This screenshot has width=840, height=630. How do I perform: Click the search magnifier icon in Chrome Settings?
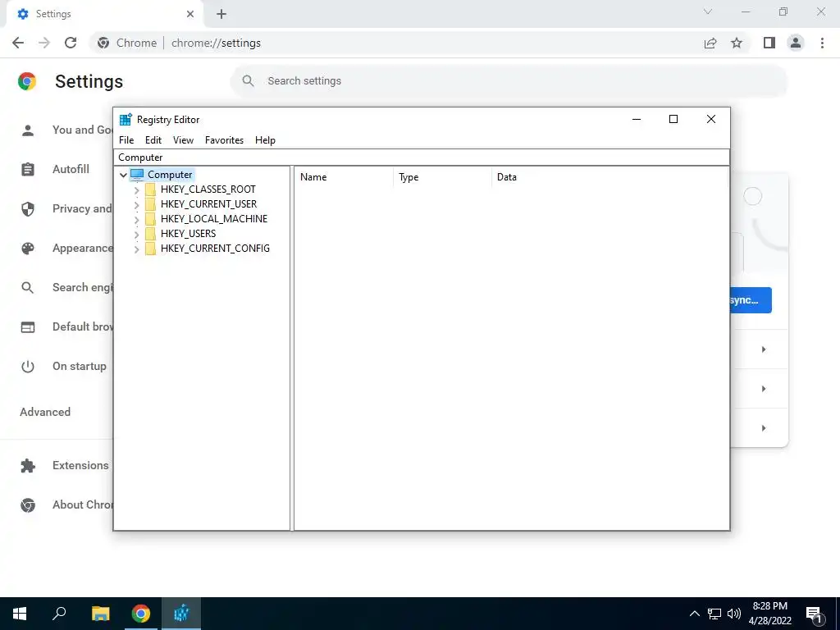(x=248, y=81)
